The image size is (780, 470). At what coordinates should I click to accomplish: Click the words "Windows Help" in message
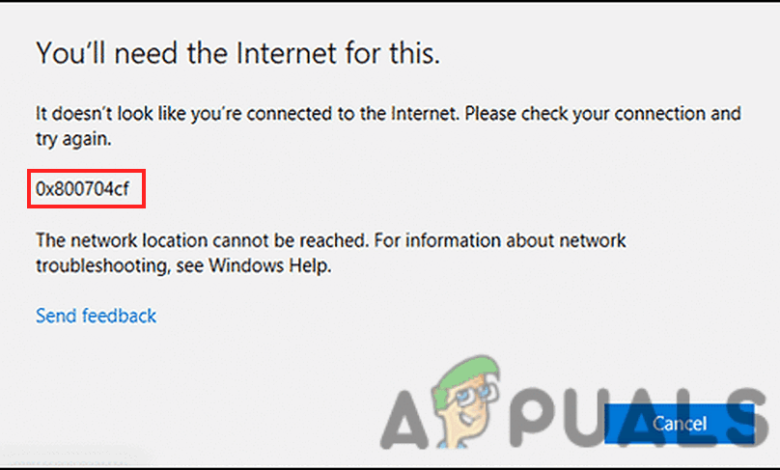coord(269,265)
